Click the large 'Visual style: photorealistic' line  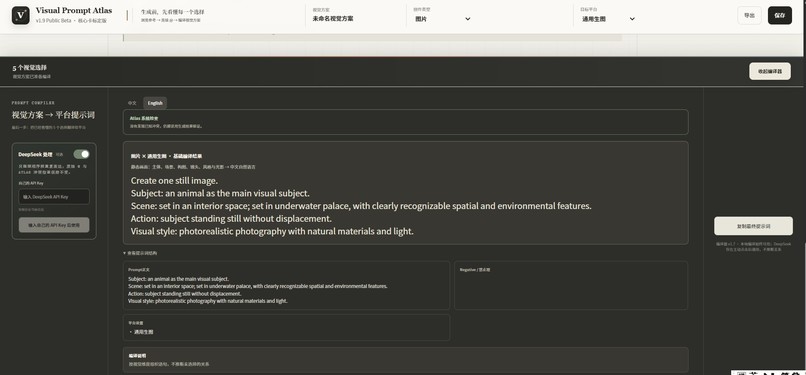coord(272,232)
